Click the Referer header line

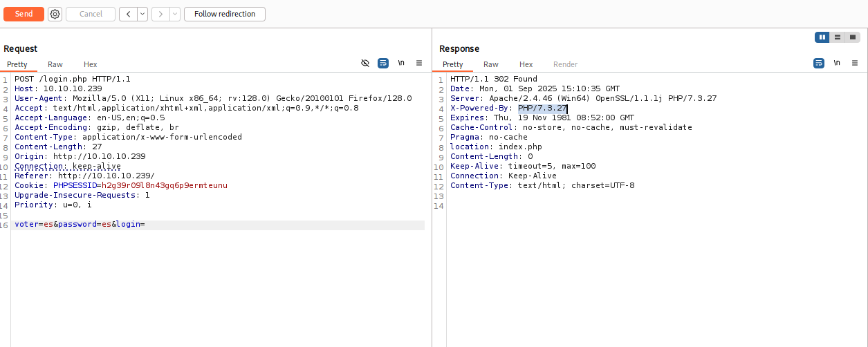[x=84, y=176]
